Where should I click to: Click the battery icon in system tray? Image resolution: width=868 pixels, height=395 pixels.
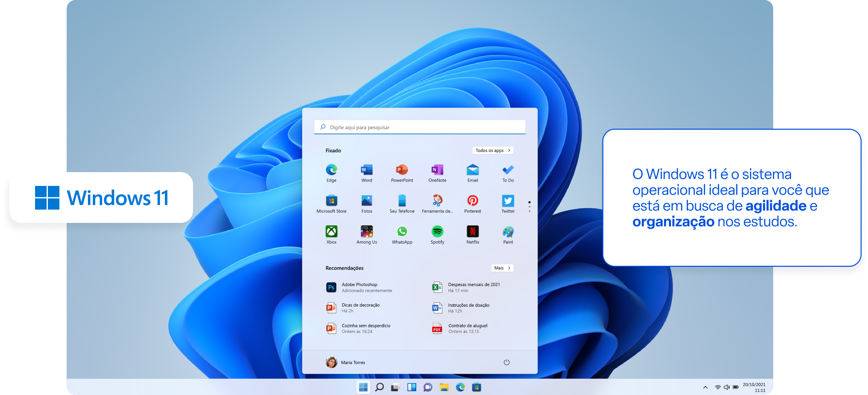(736, 388)
